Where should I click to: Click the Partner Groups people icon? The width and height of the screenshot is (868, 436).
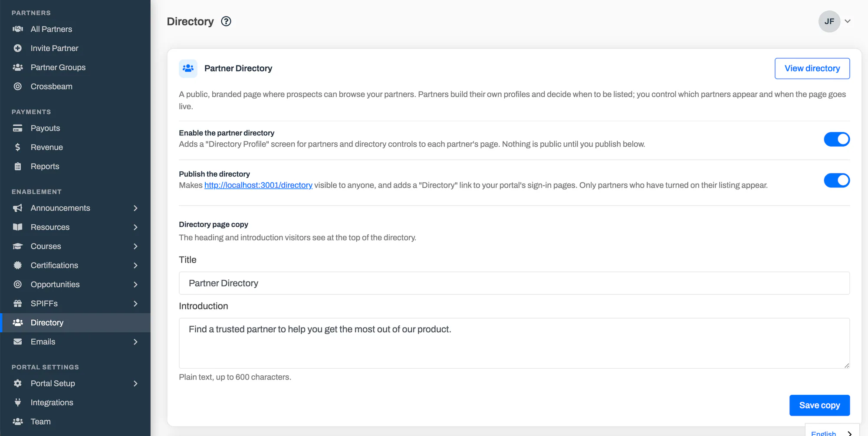pyautogui.click(x=18, y=67)
